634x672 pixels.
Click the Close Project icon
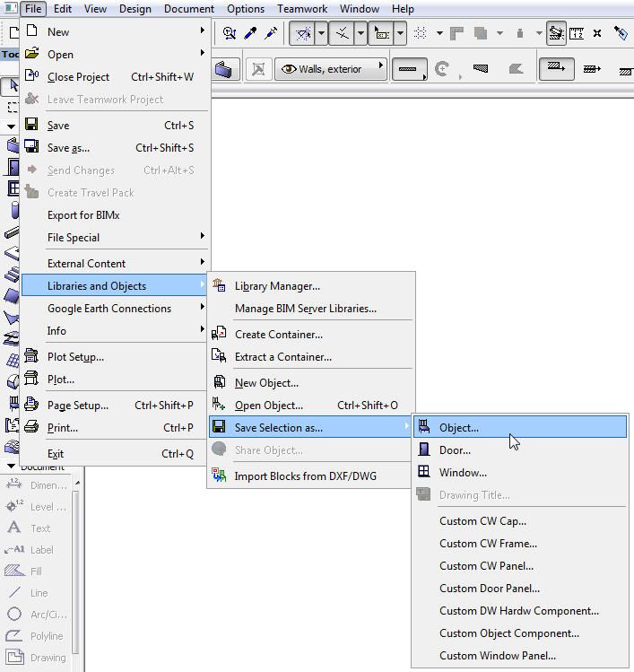pos(31,76)
